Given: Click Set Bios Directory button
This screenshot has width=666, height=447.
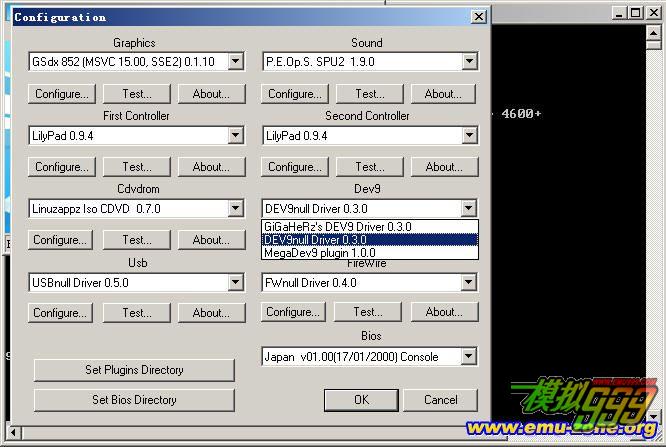Looking at the screenshot, I should 134,400.
